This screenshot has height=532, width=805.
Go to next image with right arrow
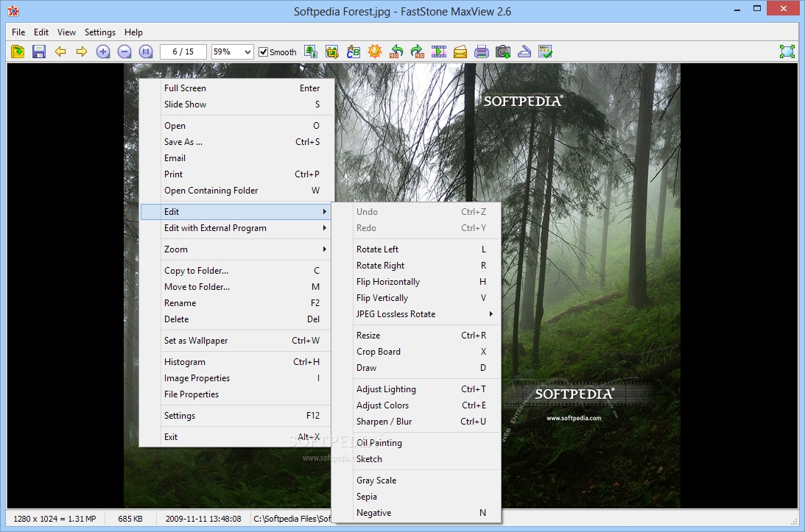(82, 52)
